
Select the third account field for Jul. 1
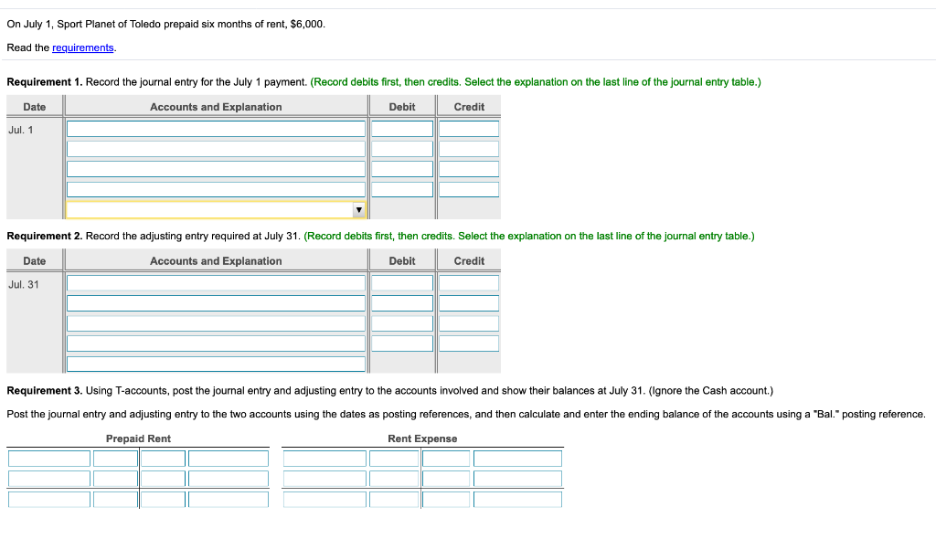point(216,169)
